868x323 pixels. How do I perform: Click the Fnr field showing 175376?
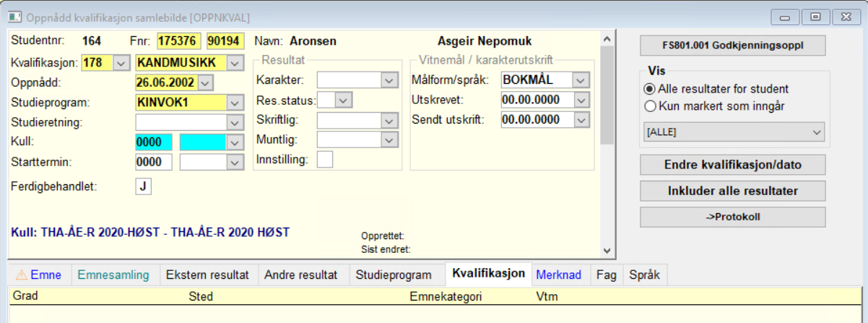pyautogui.click(x=179, y=41)
